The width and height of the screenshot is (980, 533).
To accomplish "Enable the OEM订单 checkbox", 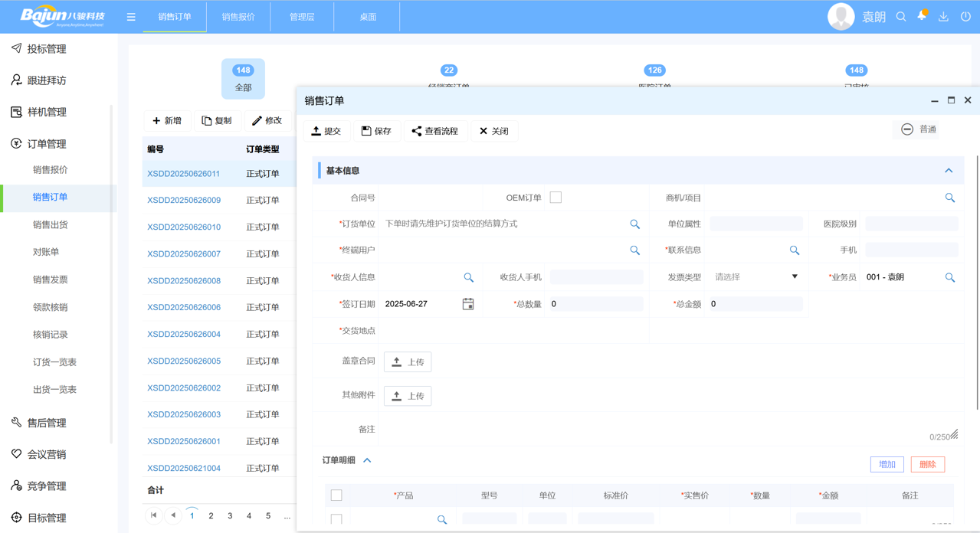I will point(556,197).
